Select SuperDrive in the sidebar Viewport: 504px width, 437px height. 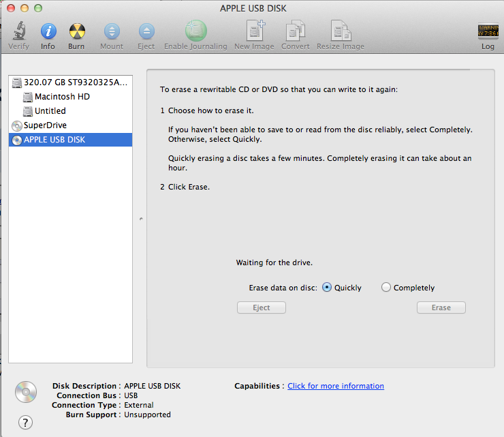tap(70, 125)
